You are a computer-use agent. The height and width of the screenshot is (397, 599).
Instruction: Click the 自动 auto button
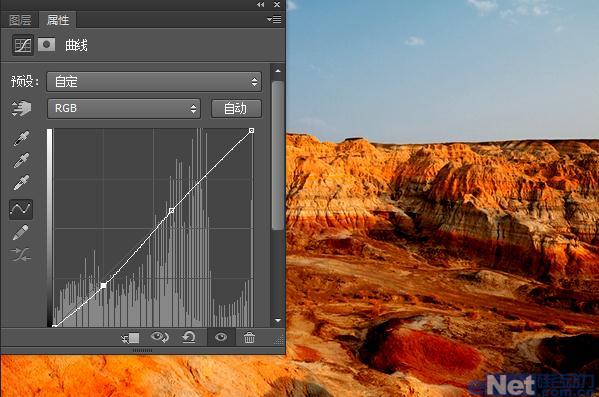[236, 109]
